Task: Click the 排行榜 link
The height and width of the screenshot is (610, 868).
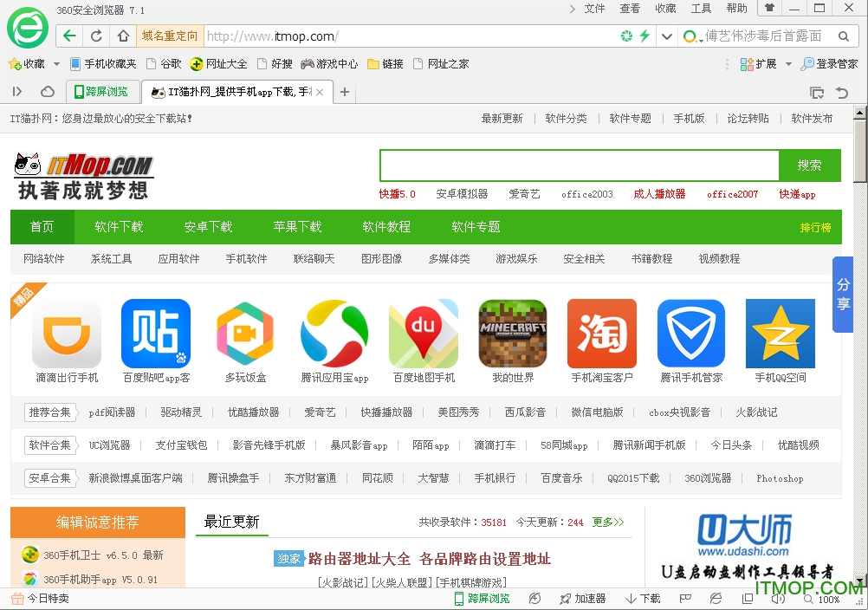Action: point(815,227)
